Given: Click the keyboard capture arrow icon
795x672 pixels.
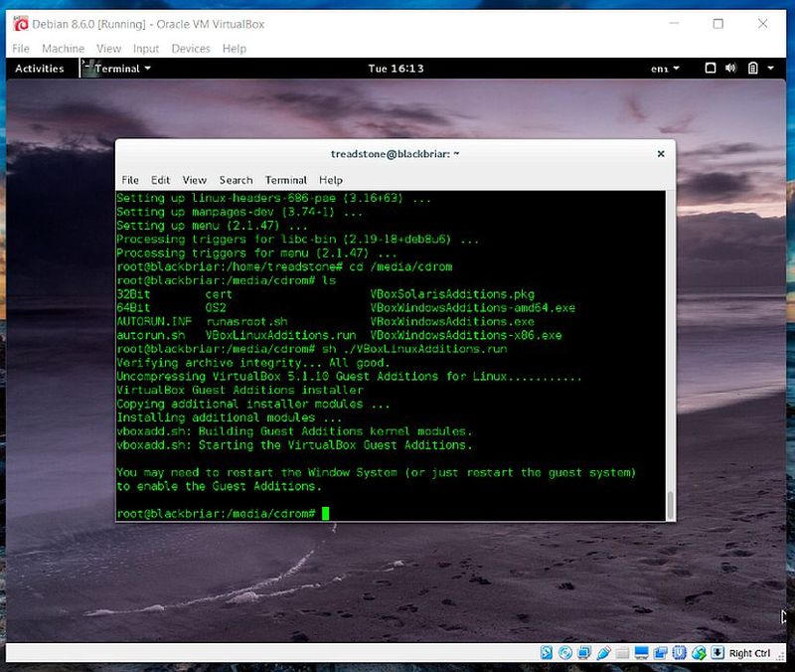Looking at the screenshot, I should click(717, 653).
